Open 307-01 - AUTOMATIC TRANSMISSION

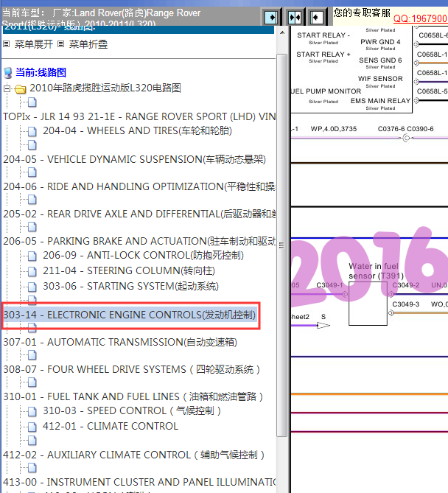[120, 342]
